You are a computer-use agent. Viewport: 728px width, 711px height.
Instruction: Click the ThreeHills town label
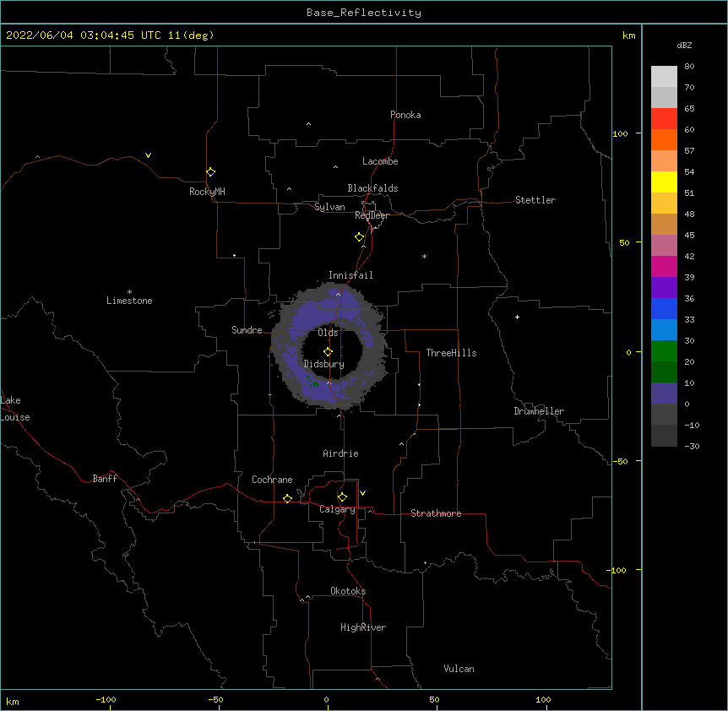click(451, 353)
